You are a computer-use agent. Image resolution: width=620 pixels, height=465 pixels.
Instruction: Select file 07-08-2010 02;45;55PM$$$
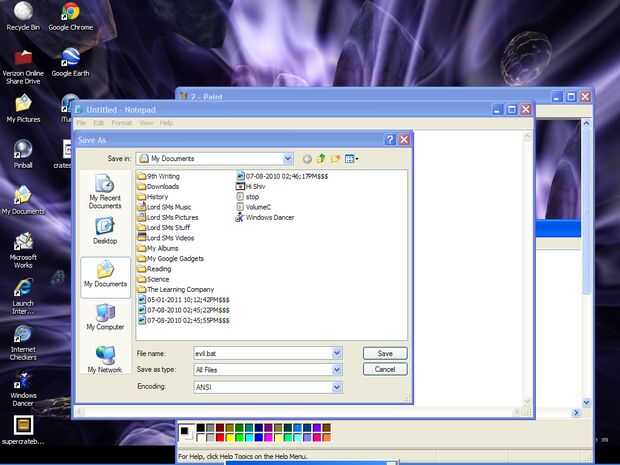point(184,320)
